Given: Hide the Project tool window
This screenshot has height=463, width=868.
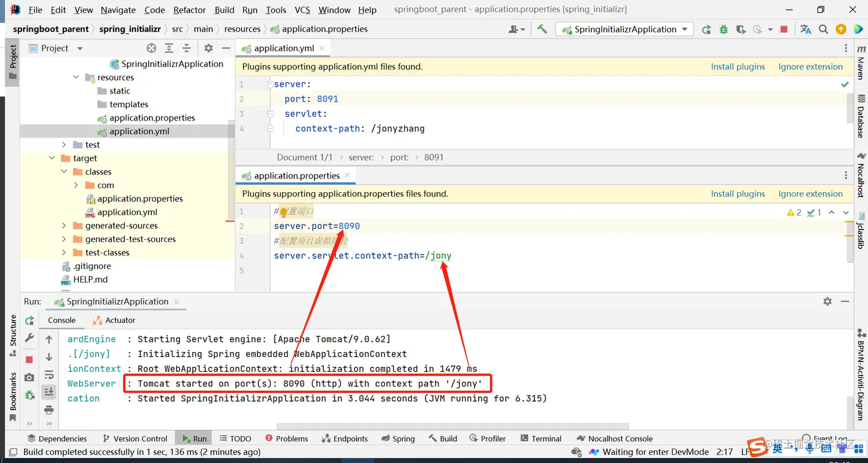Looking at the screenshot, I should (x=226, y=48).
